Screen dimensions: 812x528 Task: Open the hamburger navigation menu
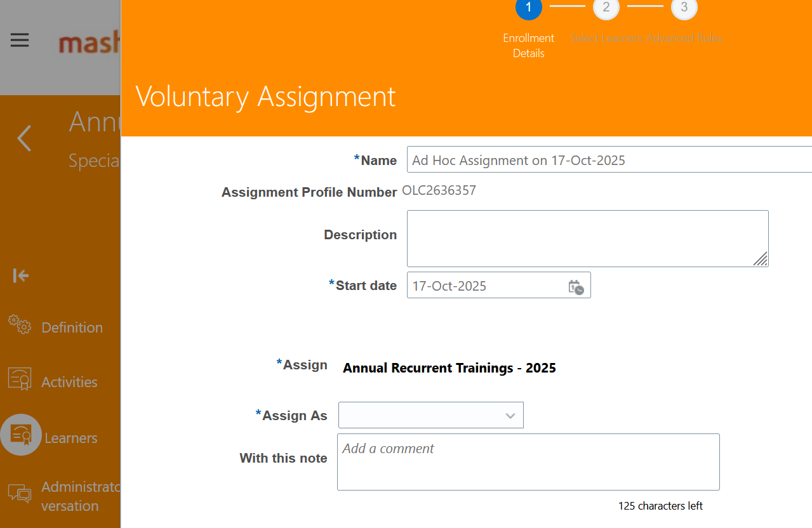19,39
